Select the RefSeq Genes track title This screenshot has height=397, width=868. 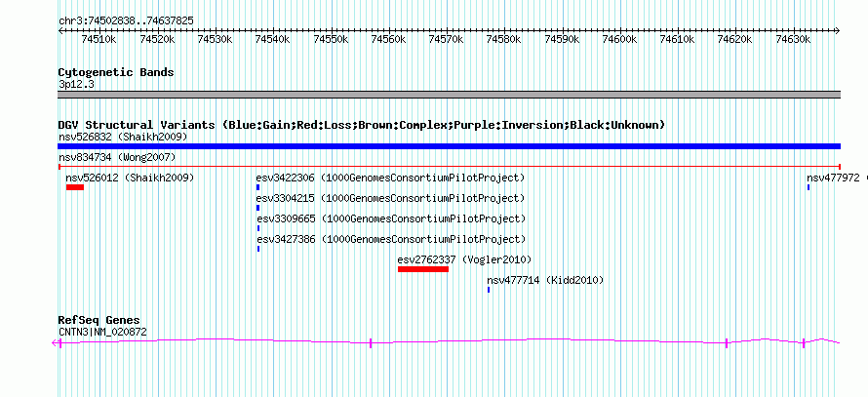(99, 320)
